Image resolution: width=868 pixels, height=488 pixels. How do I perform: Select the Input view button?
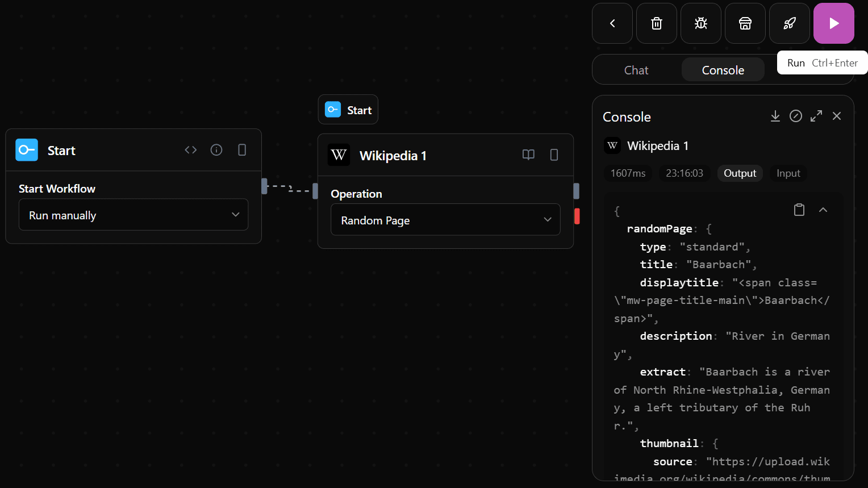point(788,173)
